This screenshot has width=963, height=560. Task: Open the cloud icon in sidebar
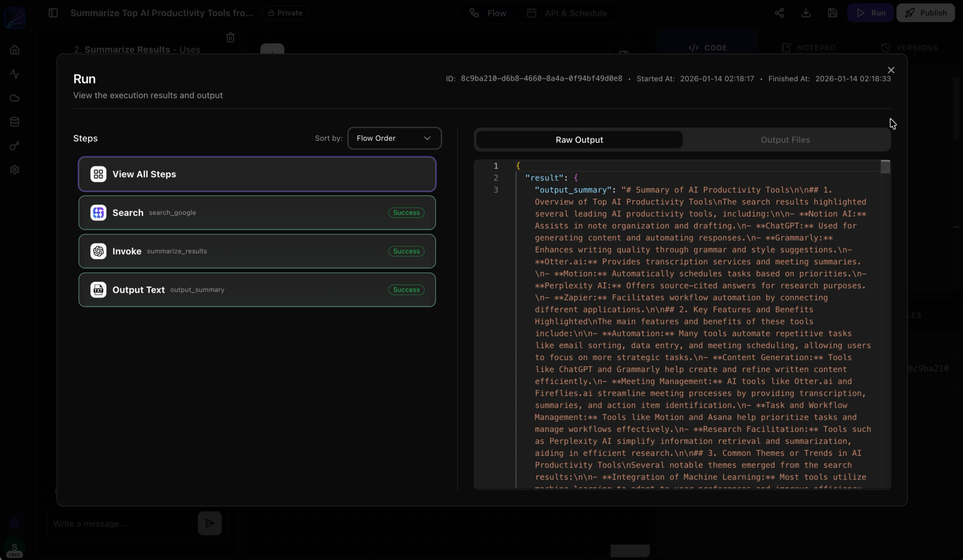coord(15,98)
